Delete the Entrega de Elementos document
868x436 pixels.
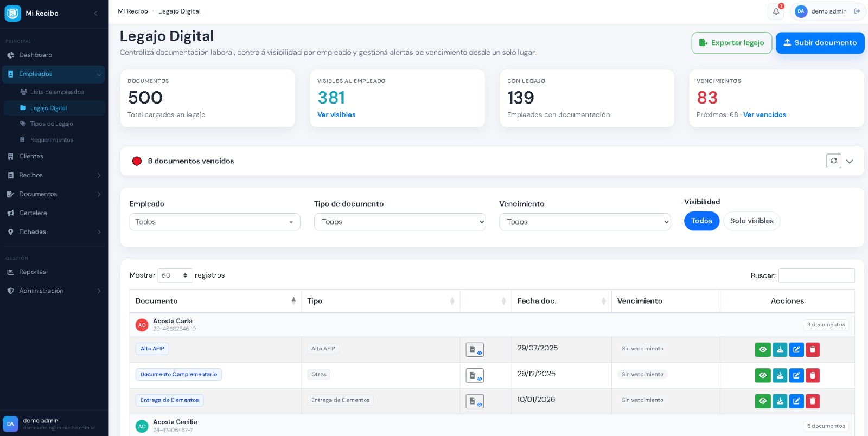coord(813,401)
